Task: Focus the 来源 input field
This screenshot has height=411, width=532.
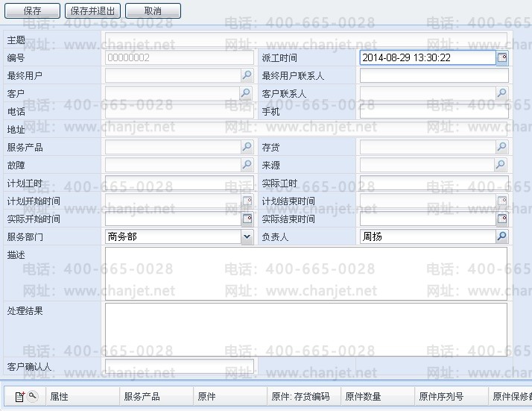Action: point(427,165)
